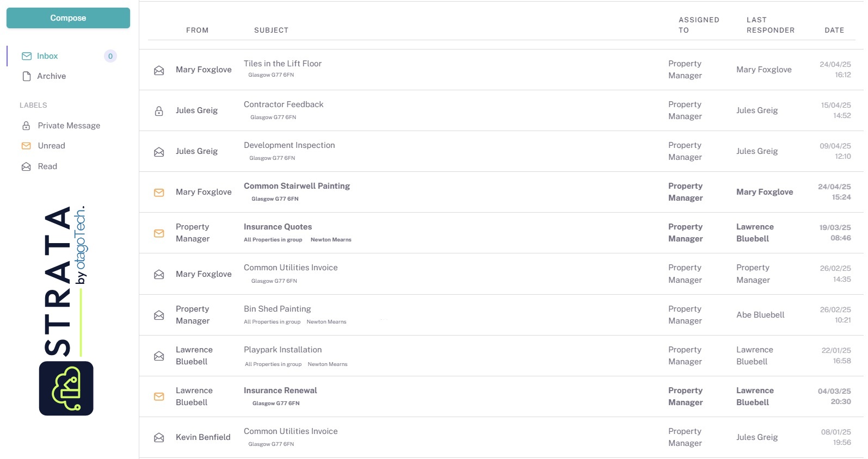Click the Strata cloud logo icon
Viewport: 868px width, 459px height.
pyautogui.click(x=66, y=388)
